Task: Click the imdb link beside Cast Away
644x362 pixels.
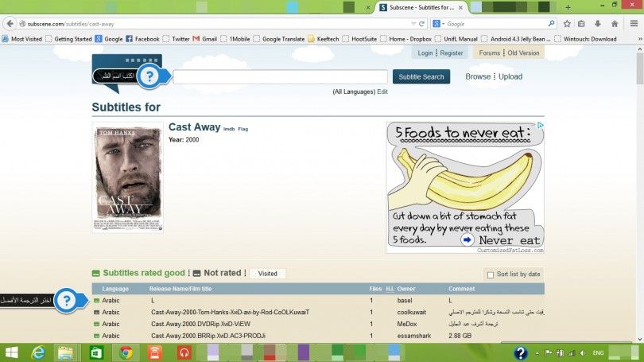Action: 229,129
